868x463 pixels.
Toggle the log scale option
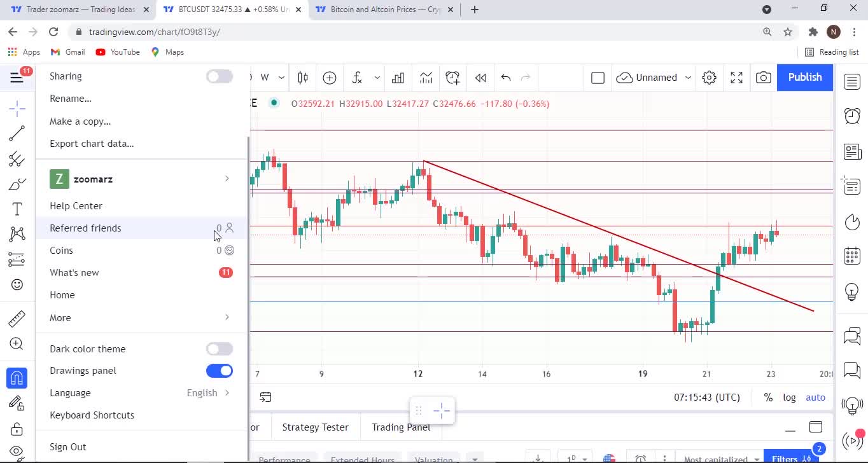click(x=789, y=397)
